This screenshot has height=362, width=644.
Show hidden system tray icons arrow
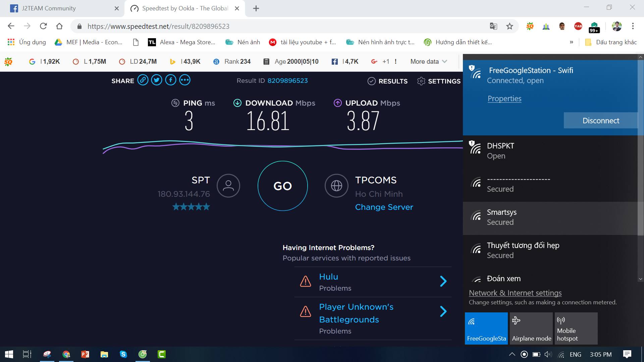point(512,354)
